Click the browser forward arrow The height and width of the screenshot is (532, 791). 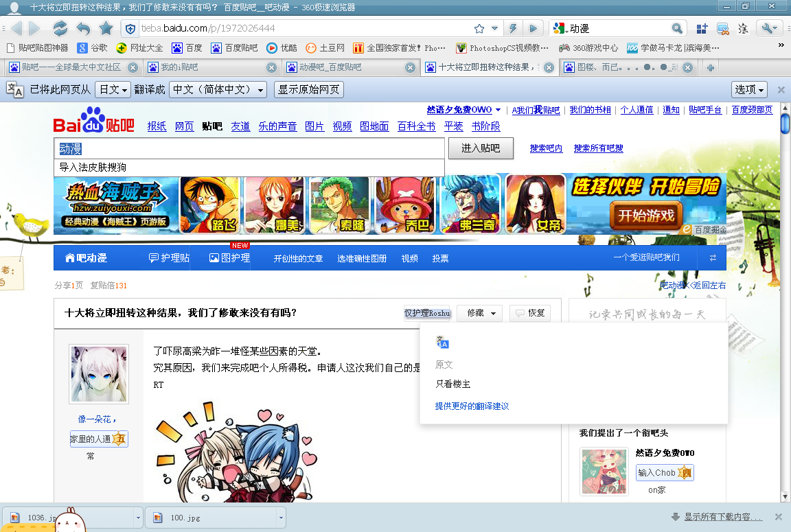click(34, 28)
